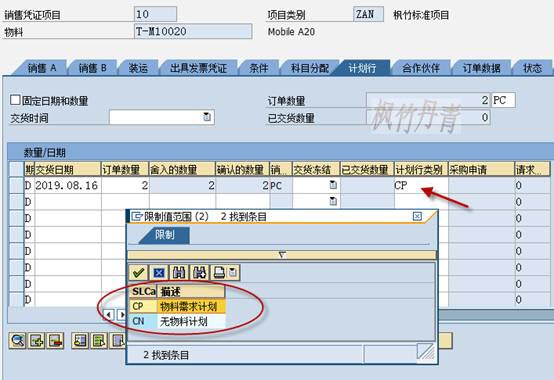Click left scroll arrow under the table

pyautogui.click(x=109, y=315)
